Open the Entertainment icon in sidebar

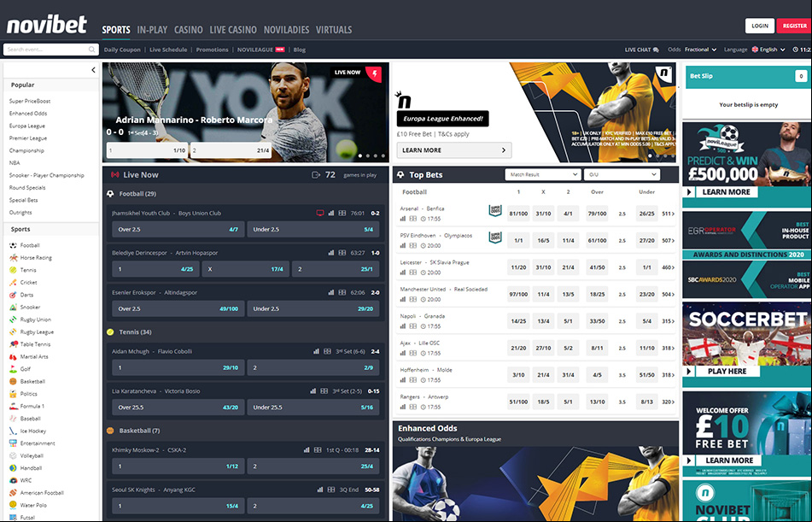point(13,443)
